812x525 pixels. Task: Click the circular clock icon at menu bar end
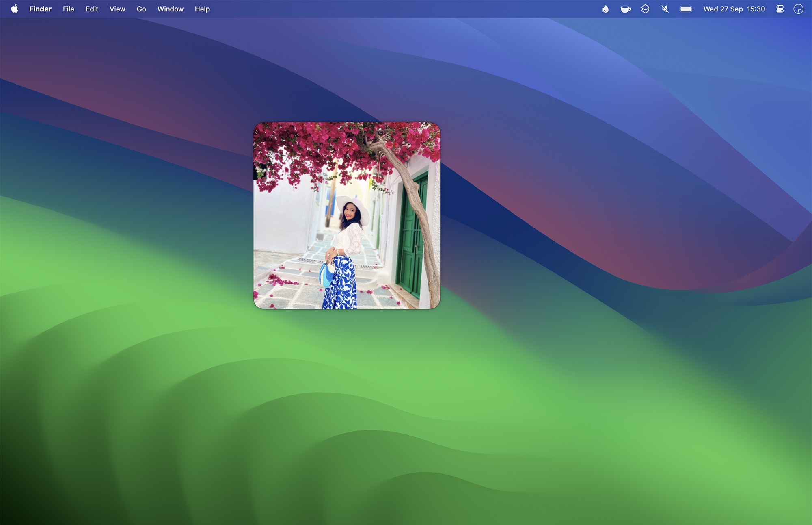[798, 9]
